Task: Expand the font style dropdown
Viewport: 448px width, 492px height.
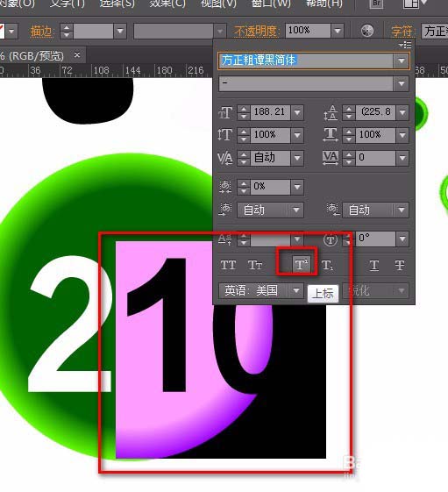Action: pos(402,84)
